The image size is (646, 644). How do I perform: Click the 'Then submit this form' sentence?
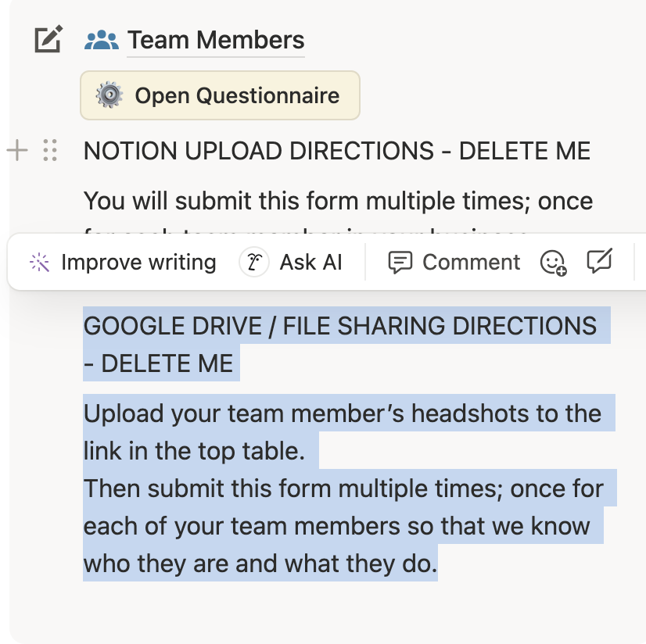(x=343, y=488)
